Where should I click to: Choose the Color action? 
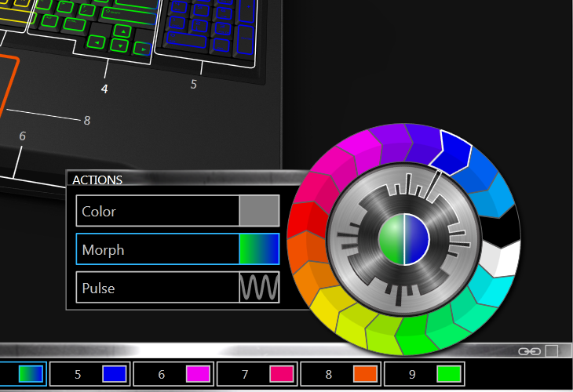(x=157, y=212)
